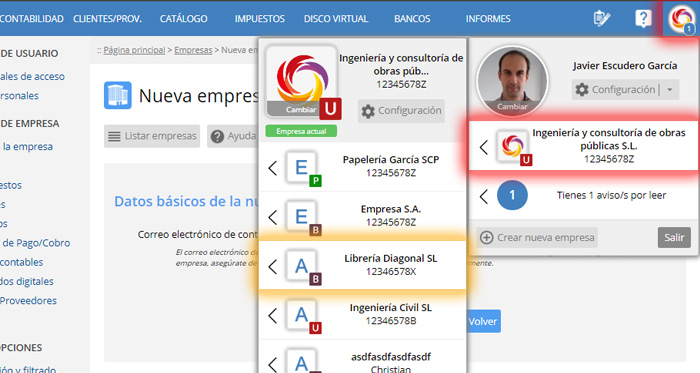This screenshot has height=373, width=700.
Task: Click the Listar empresas button
Action: point(152,136)
